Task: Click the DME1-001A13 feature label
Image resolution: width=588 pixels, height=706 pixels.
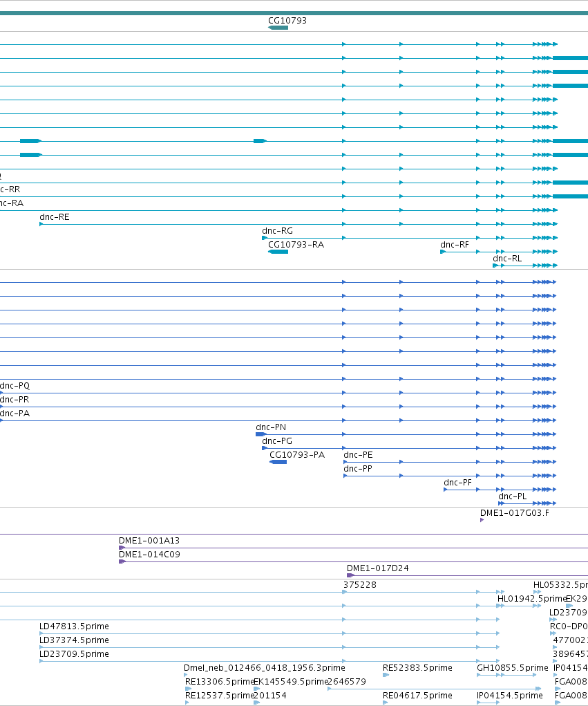Action: click(x=149, y=541)
